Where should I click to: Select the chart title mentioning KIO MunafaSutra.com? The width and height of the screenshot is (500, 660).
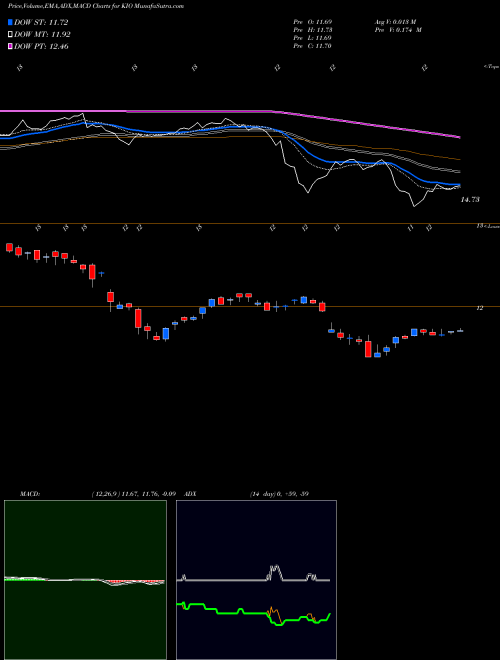96,6
